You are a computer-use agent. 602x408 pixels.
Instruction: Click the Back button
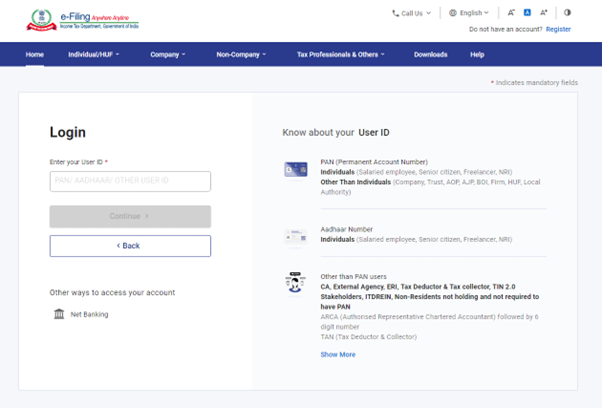point(130,246)
